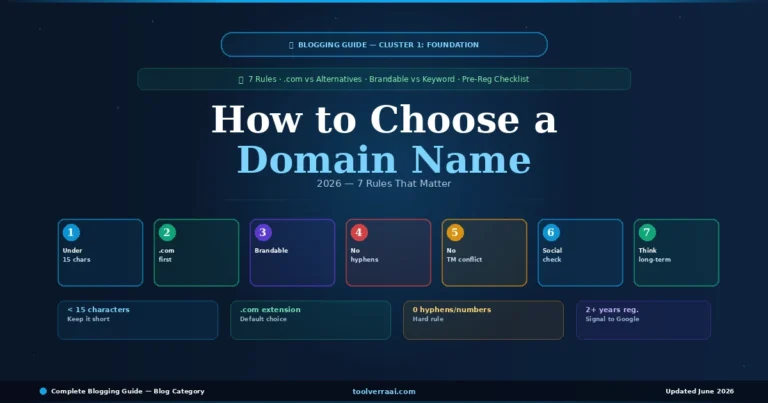The height and width of the screenshot is (403, 768).
Task: Select the 'Brandable' card label
Action: (271, 251)
